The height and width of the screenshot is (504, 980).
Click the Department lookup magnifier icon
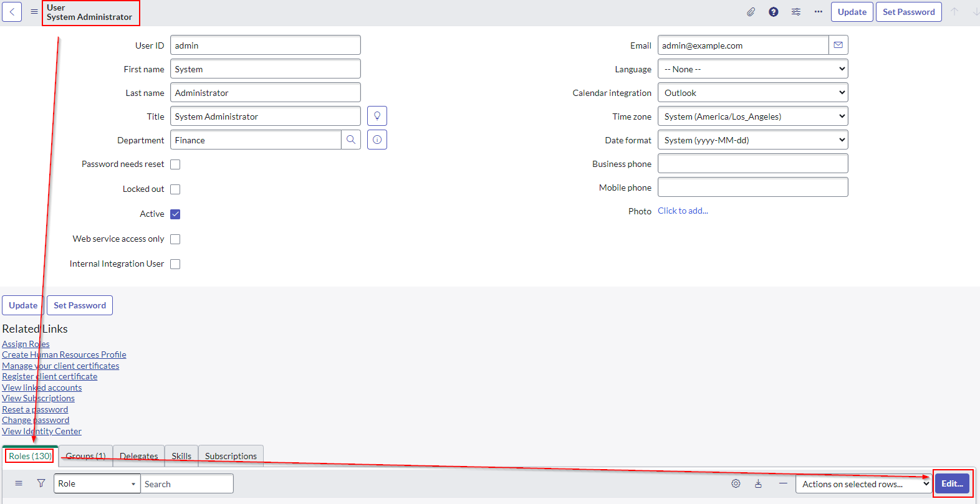click(351, 140)
